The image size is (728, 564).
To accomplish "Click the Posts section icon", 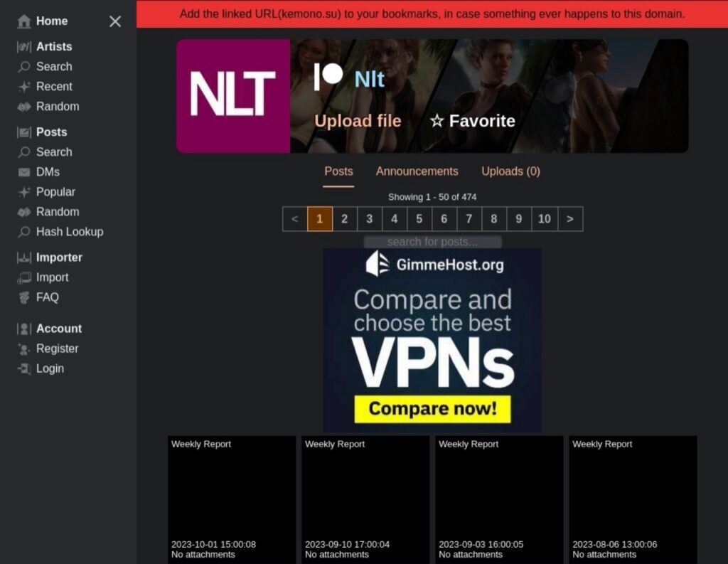I will 23,132.
